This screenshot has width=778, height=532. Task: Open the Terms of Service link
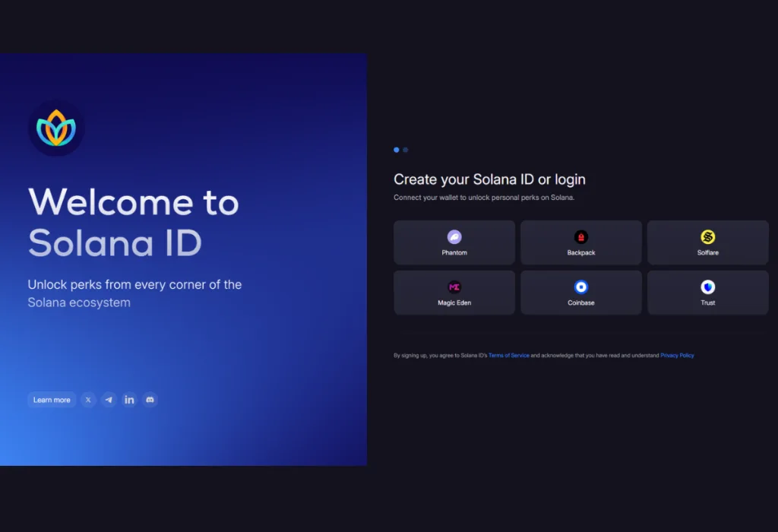[x=508, y=356]
